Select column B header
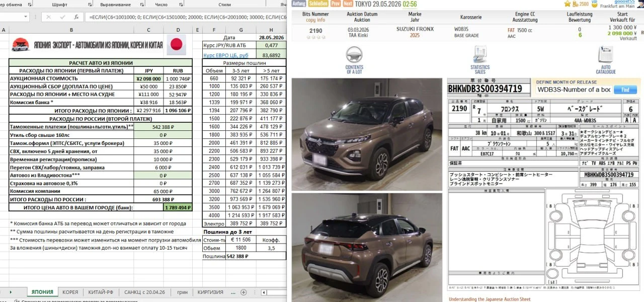The width and height of the screenshot is (644, 302). coord(71,30)
